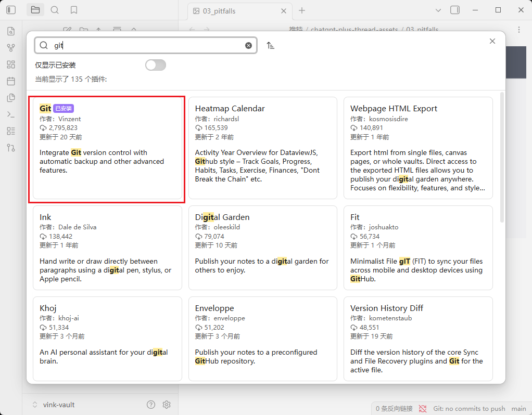The image size is (532, 415).
Task: Open plugin sort order options
Action: coord(270,45)
